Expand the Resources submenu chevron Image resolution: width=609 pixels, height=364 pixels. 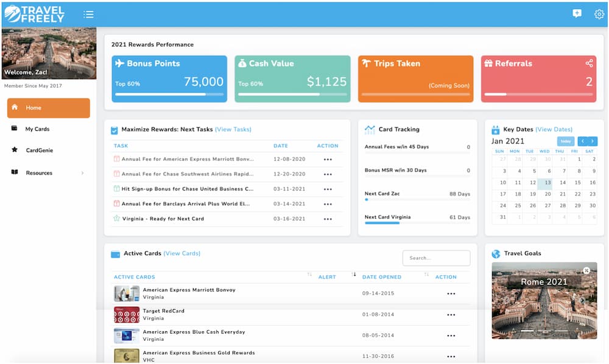(82, 173)
